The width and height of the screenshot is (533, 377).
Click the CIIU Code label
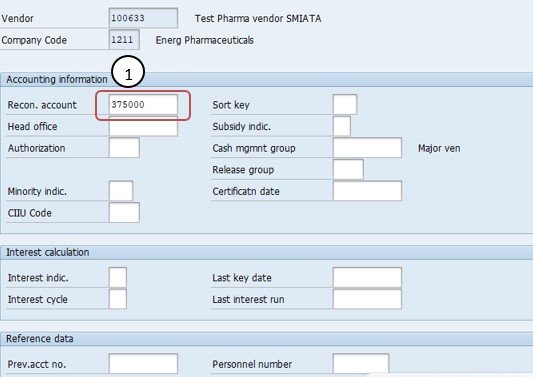click(30, 213)
